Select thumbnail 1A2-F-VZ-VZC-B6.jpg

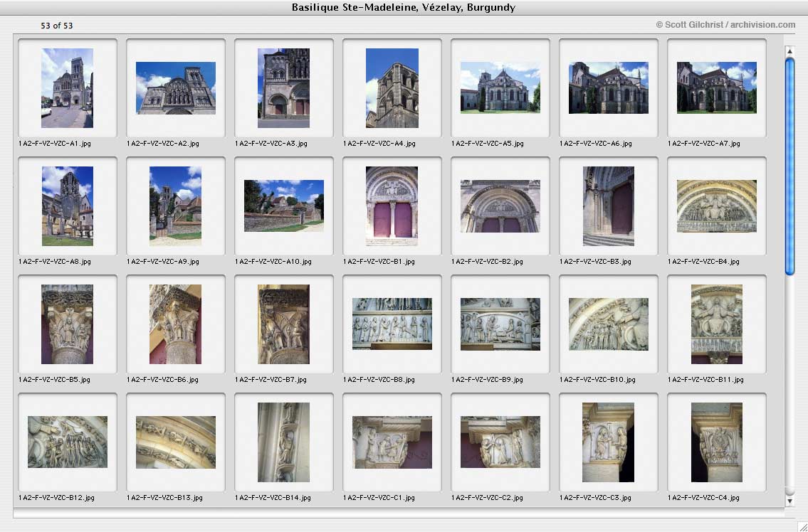coord(176,324)
